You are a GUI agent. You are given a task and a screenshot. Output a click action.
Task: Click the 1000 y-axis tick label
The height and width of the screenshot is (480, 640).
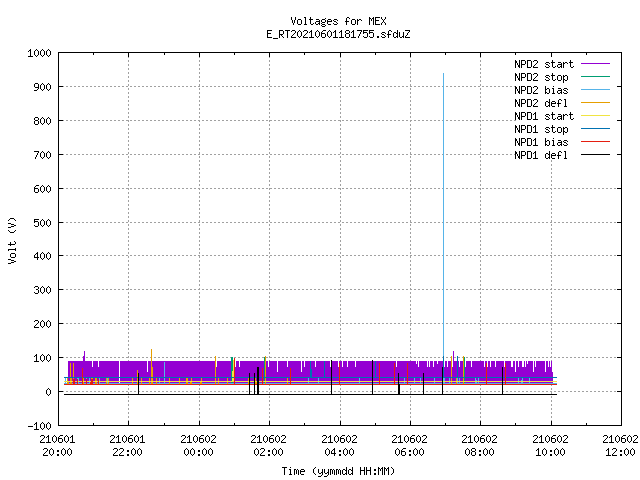(39, 53)
